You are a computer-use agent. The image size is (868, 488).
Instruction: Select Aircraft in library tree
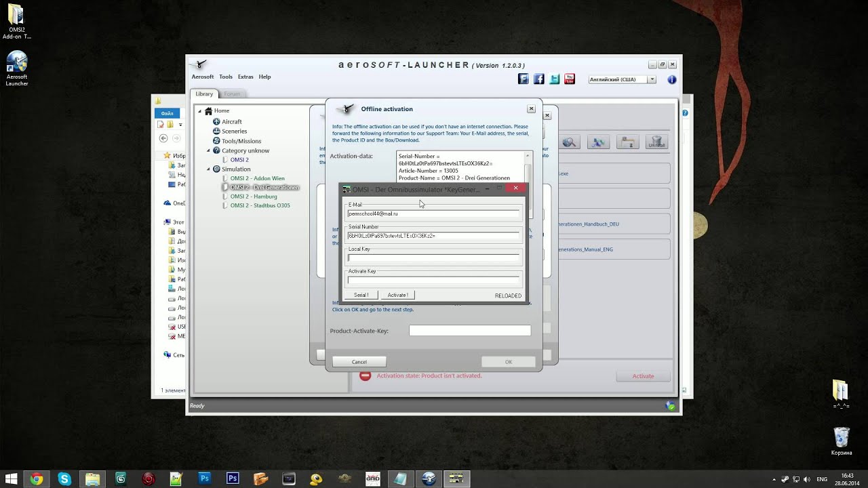click(x=232, y=122)
